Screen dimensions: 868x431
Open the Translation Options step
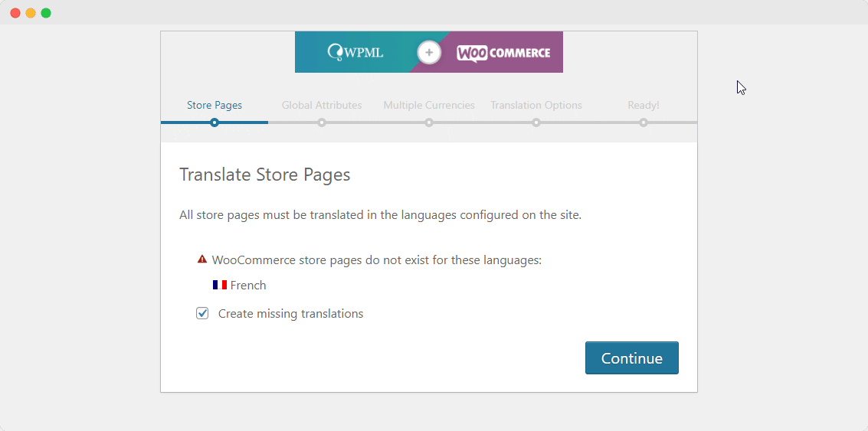coord(536,105)
